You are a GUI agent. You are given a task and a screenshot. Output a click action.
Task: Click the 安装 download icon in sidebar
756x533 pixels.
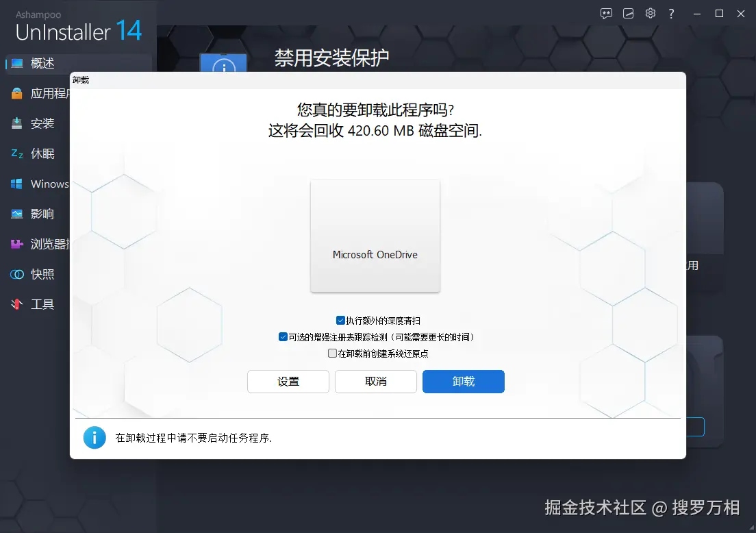pos(17,123)
